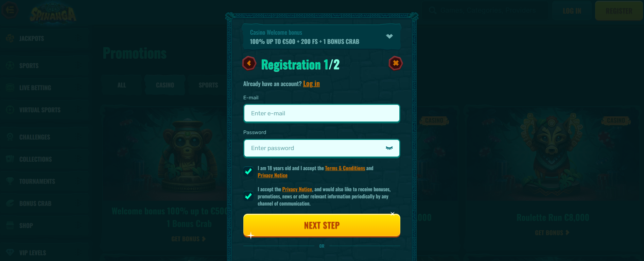The height and width of the screenshot is (261, 644).
Task: Click the Enter e-mail input field
Action: pos(322,113)
